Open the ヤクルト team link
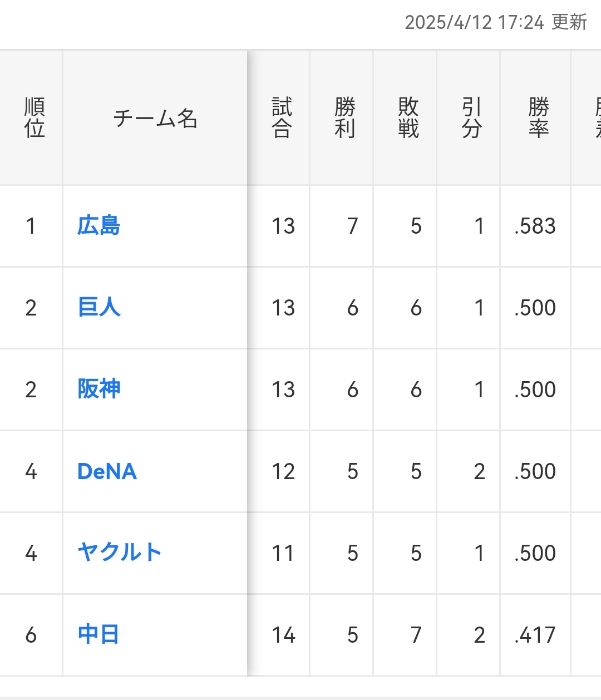 119,553
